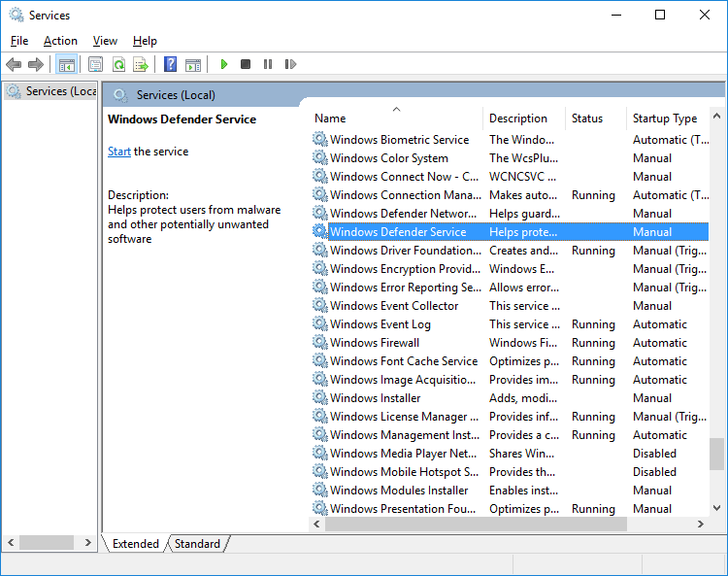Open the Help menu
Image resolution: width=728 pixels, height=576 pixels.
coord(145,41)
